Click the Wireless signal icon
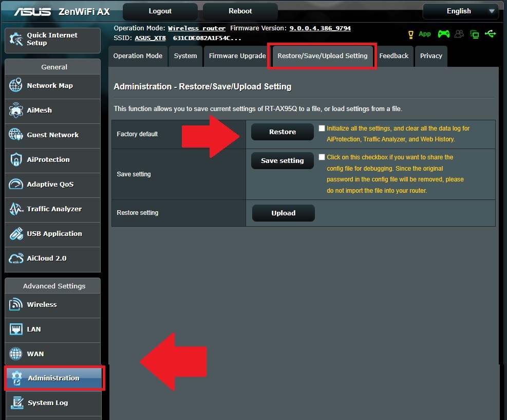 pyautogui.click(x=15, y=304)
